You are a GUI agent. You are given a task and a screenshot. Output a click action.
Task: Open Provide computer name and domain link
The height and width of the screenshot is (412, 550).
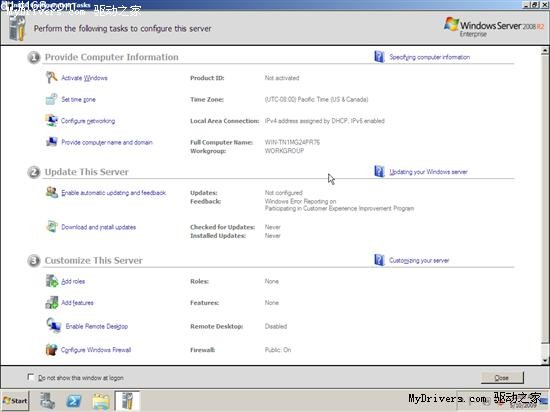[x=107, y=142]
